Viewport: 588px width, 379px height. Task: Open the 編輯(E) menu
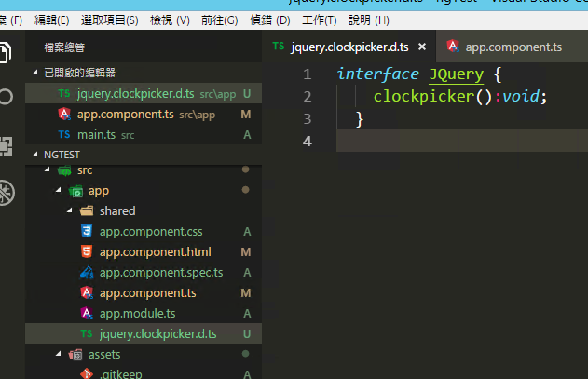(x=52, y=20)
